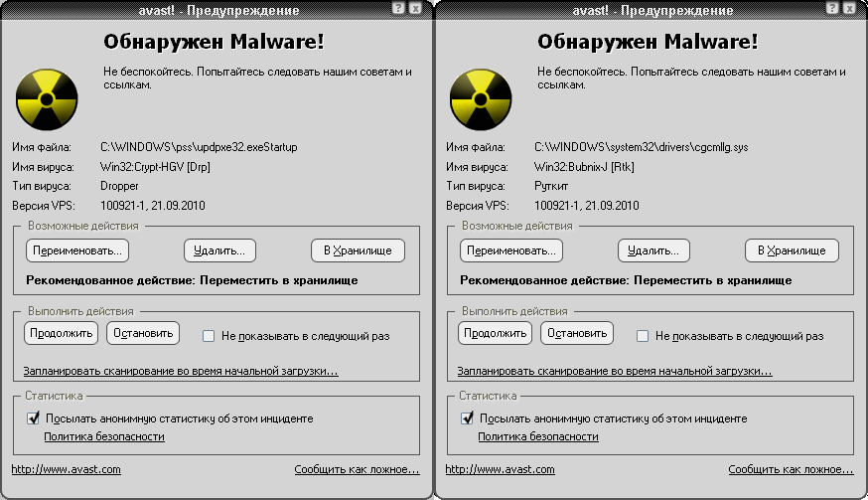Open boot-time scan scheduling link in right dialog
The image size is (868, 500).
pos(615,371)
